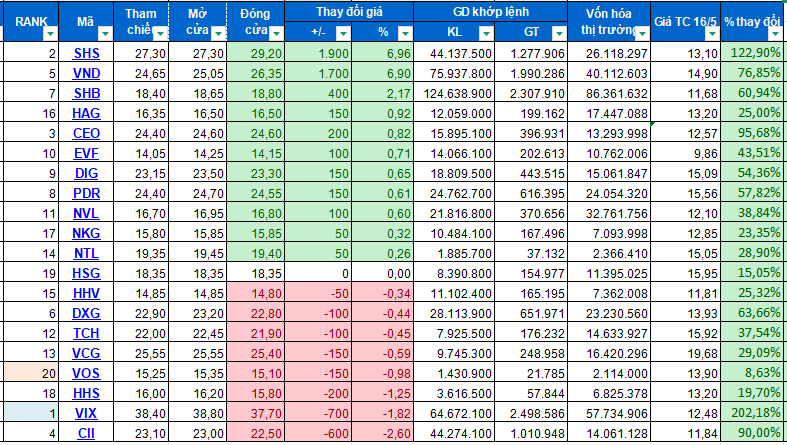Screen dimensions: 787x445
Task: Open the HHS stock link
Action: click(x=86, y=393)
